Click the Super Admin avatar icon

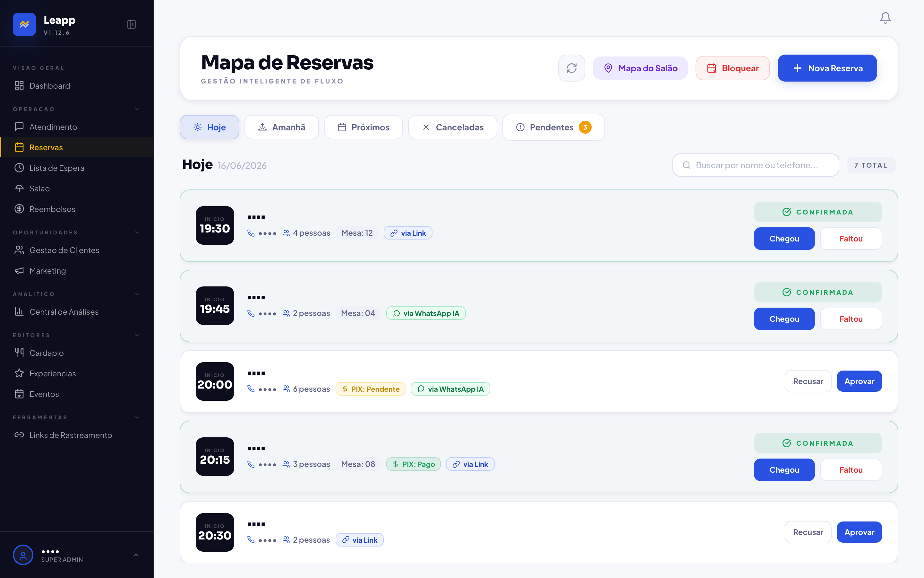[23, 555]
